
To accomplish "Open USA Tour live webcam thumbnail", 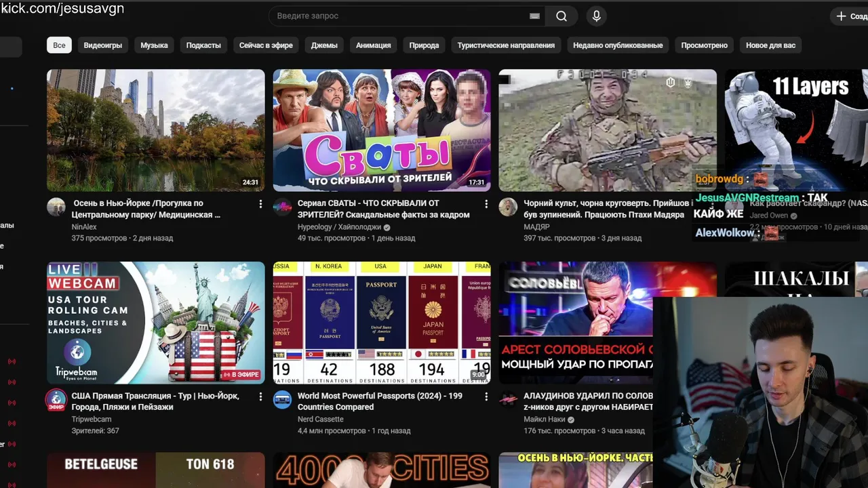I will (156, 323).
